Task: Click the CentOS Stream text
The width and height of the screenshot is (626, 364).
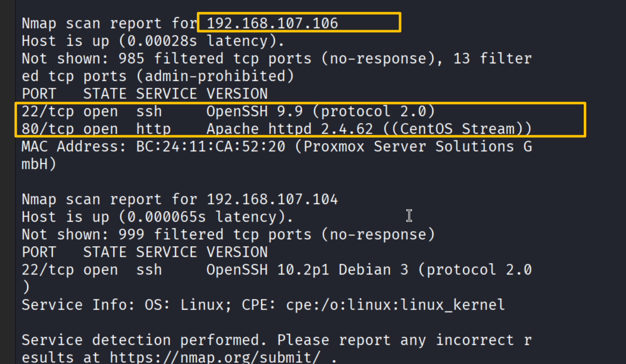Action: [475, 129]
